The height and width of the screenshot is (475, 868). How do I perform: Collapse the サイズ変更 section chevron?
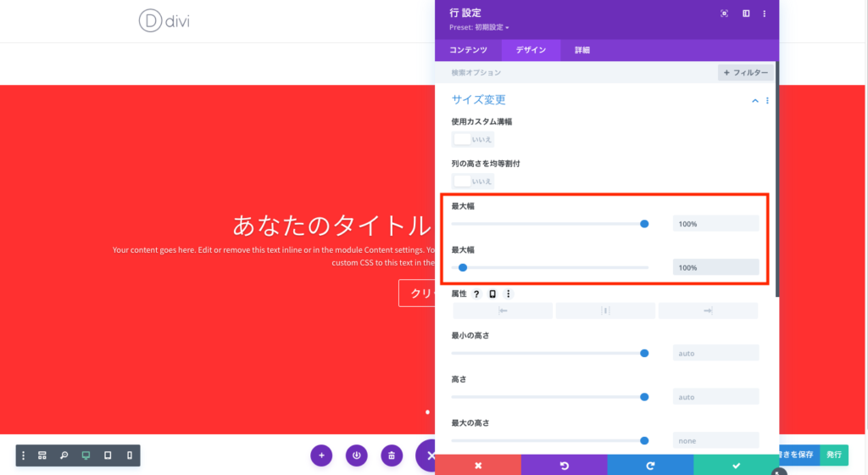[754, 101]
